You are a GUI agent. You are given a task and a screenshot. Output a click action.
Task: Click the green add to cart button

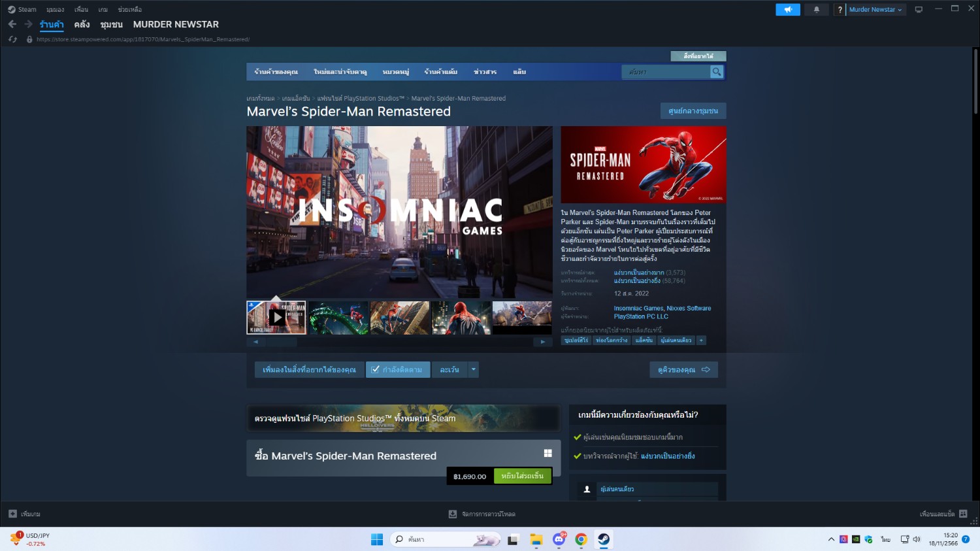523,476
